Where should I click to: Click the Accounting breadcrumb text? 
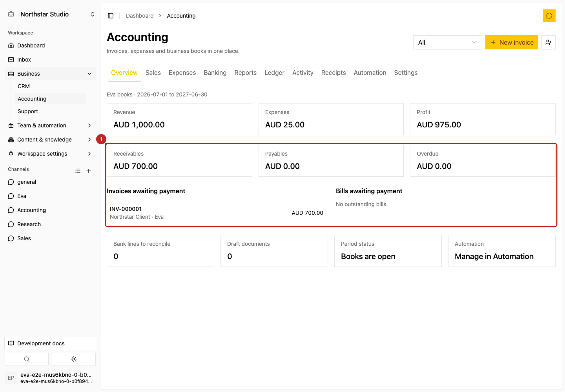click(181, 16)
